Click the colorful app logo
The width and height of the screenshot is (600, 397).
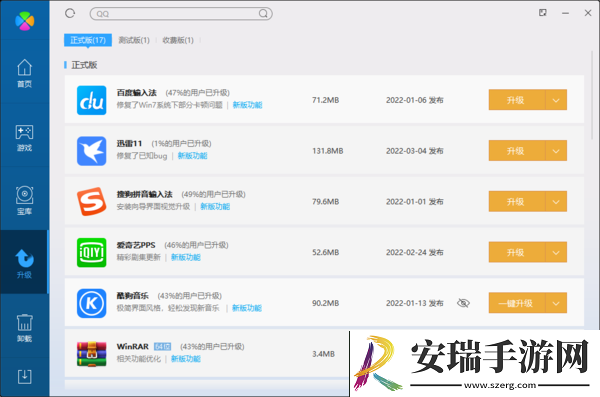click(x=24, y=21)
